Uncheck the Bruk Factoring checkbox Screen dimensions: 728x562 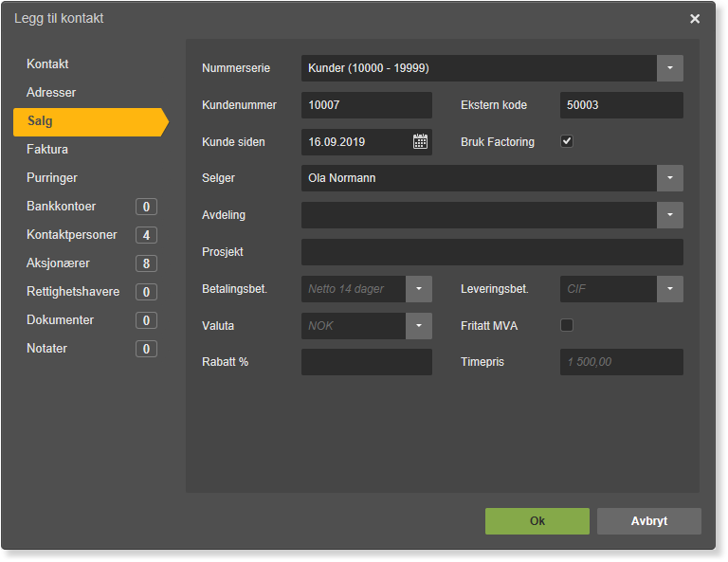(567, 141)
